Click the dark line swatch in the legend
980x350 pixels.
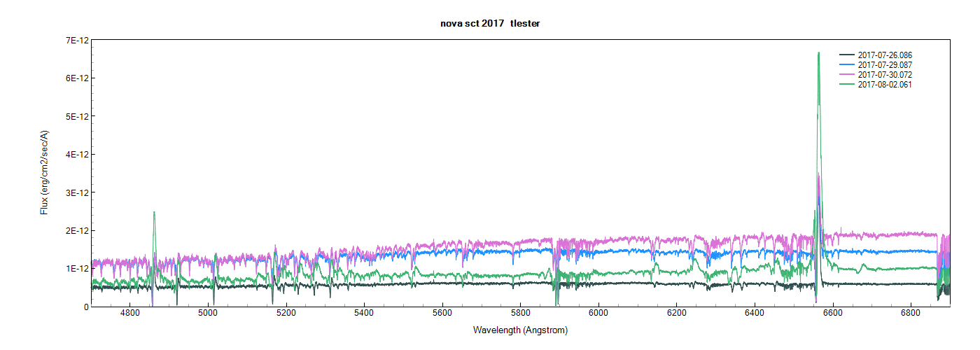point(846,55)
